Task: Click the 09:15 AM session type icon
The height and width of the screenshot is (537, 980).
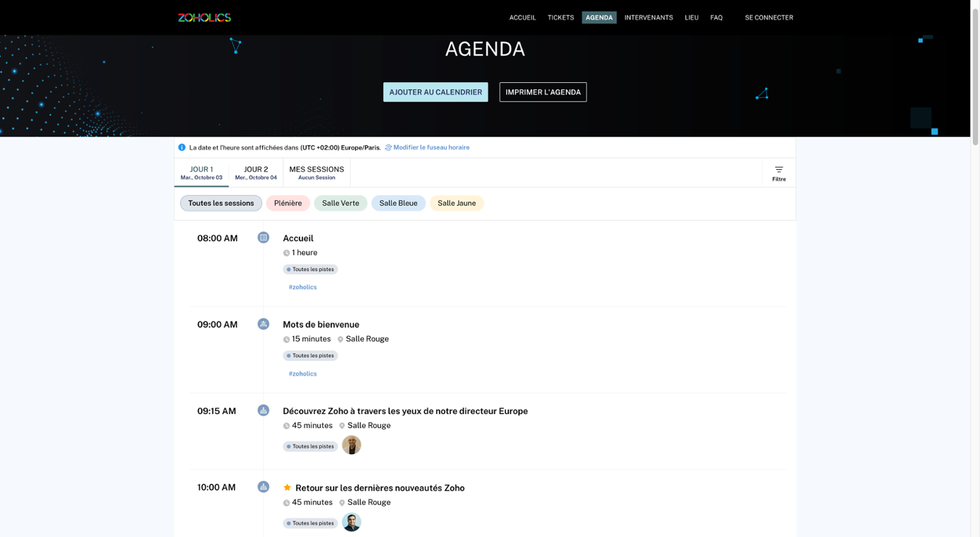Action: 263,411
